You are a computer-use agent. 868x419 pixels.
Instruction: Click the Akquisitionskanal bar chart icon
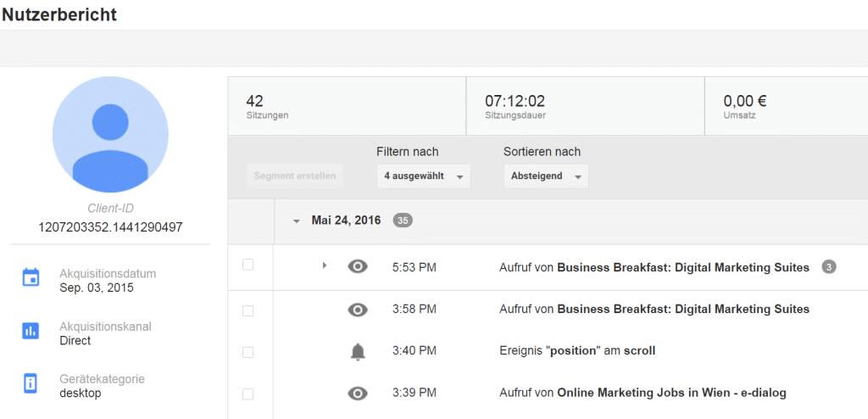pyautogui.click(x=31, y=331)
